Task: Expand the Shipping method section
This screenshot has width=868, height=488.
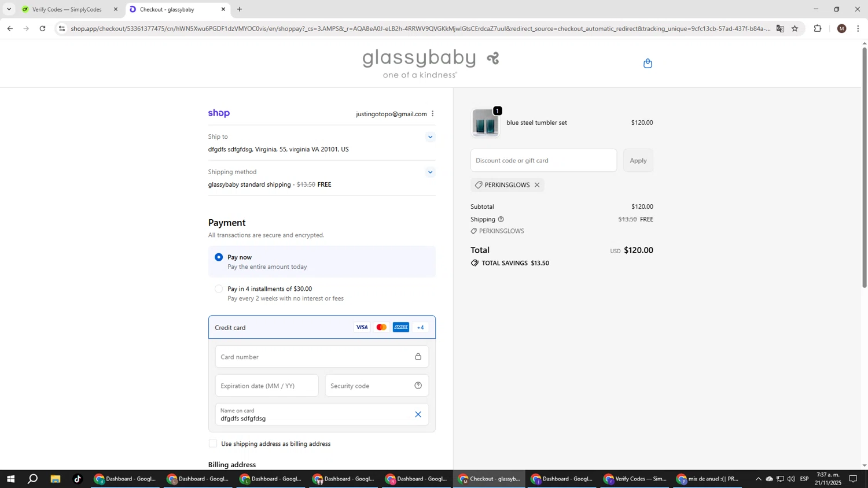Action: point(430,172)
